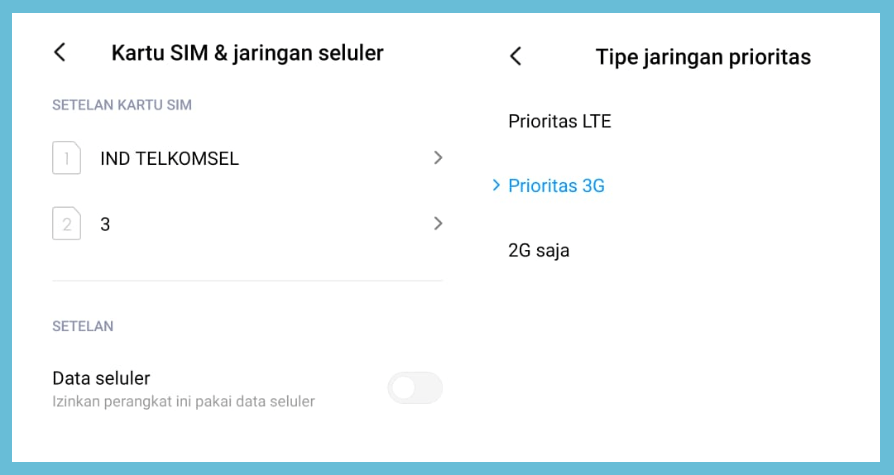Open IND TELKOMSEL SIM settings

[247, 158]
